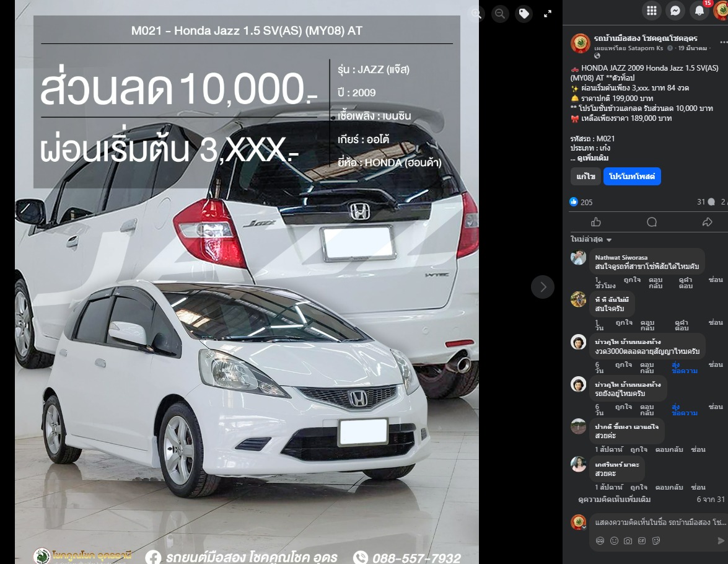Send message for งวด3000 comment
The image size is (728, 564).
pos(685,368)
